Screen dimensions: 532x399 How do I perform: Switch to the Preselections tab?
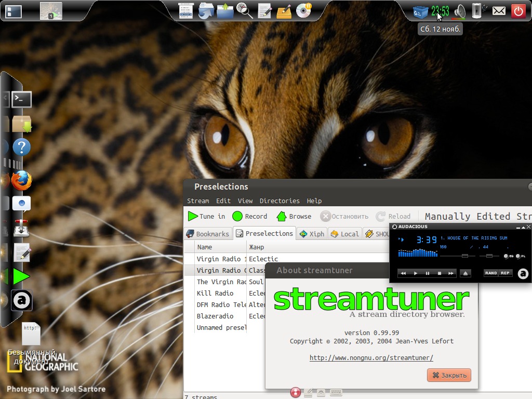pos(264,233)
